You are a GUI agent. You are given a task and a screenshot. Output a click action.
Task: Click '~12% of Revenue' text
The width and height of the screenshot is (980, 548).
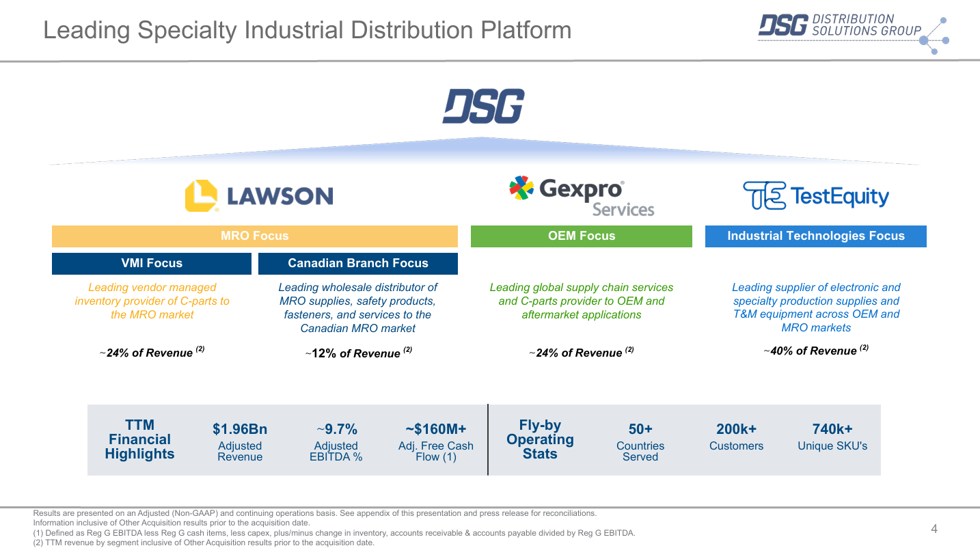tap(358, 353)
